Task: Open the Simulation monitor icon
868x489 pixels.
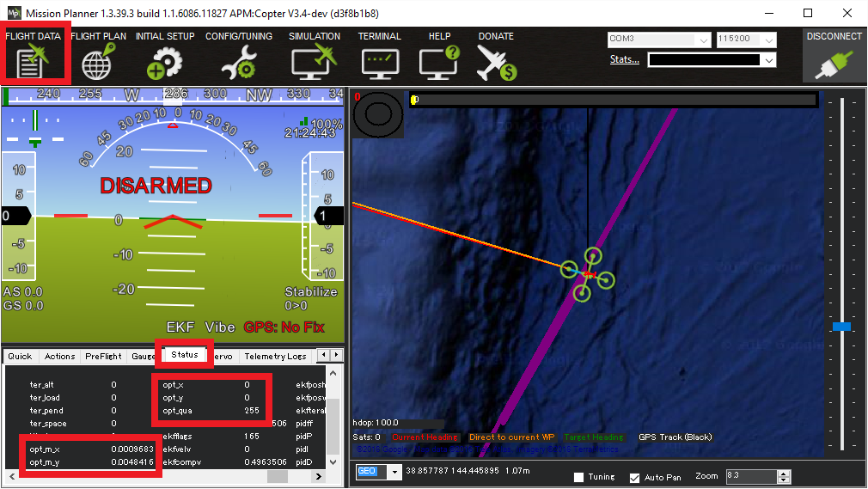Action: tap(314, 63)
